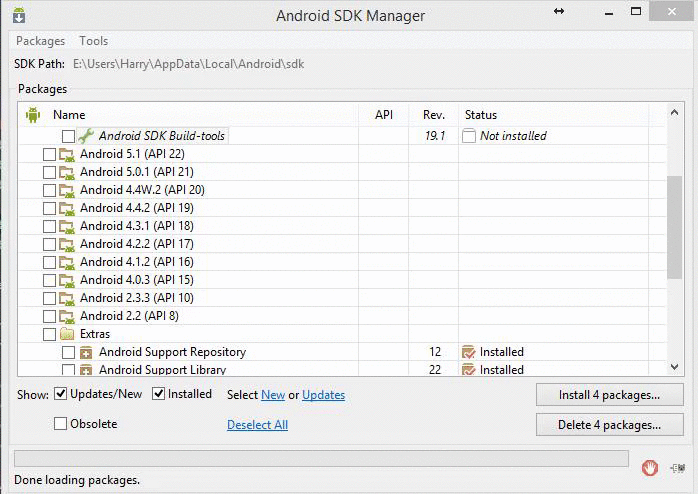Check the Android 2.2 (API 8) checkbox
This screenshot has width=698, height=494.
[x=49, y=316]
